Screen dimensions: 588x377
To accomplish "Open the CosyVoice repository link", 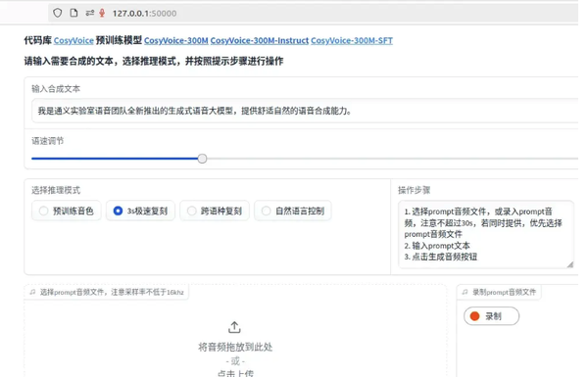I will point(73,40).
